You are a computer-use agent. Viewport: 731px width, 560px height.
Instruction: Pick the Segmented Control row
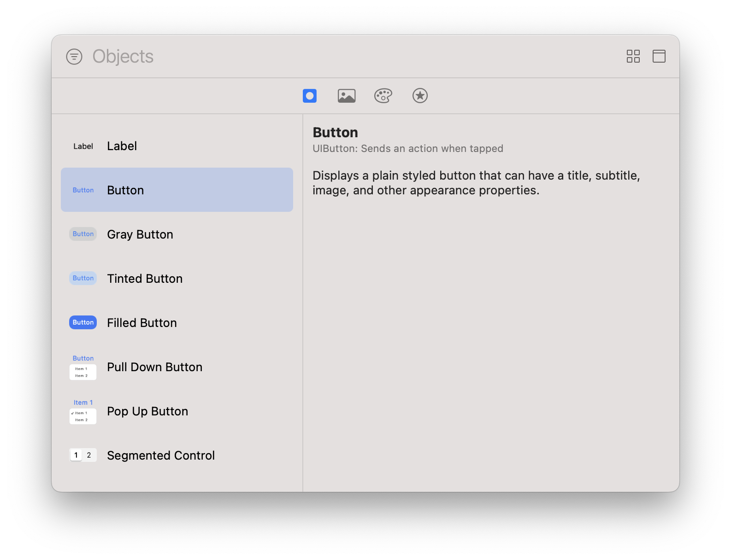coord(177,455)
